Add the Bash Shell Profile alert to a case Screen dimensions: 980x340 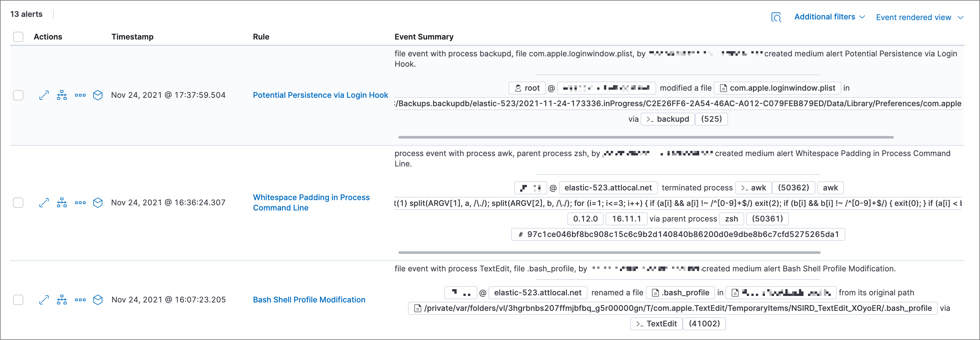pyautogui.click(x=98, y=300)
